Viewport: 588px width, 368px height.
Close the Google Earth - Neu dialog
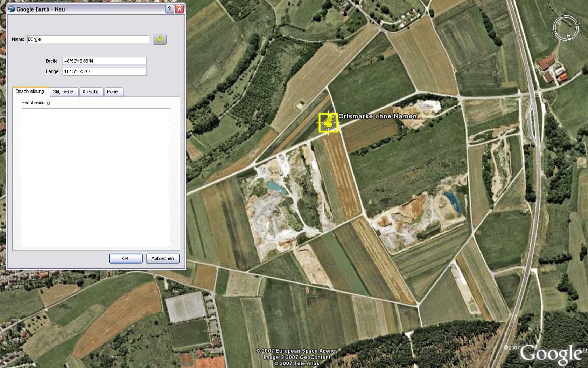pos(180,9)
